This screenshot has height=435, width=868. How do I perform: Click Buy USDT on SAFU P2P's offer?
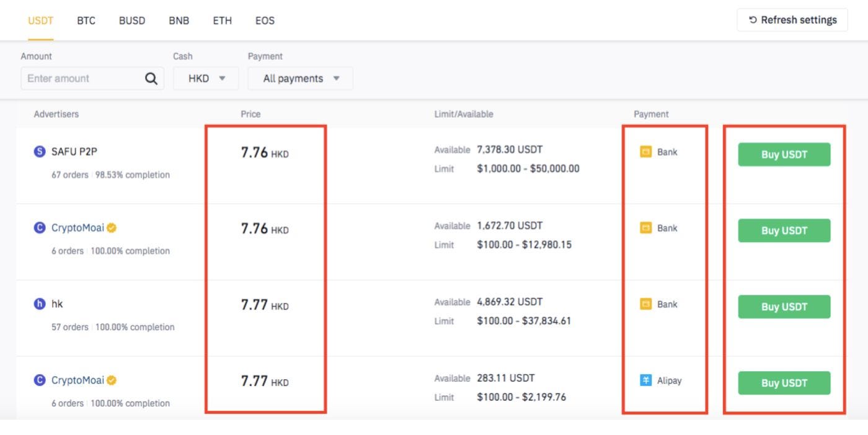click(x=784, y=155)
